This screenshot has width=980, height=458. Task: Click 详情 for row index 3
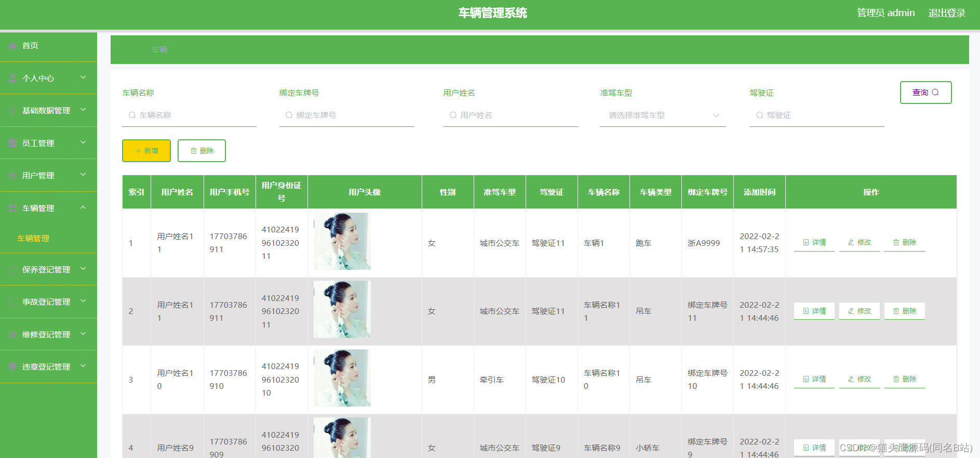pyautogui.click(x=814, y=380)
